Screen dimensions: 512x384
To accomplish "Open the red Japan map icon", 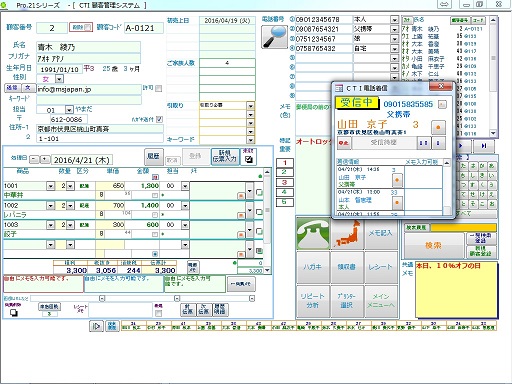I will pos(347,234).
